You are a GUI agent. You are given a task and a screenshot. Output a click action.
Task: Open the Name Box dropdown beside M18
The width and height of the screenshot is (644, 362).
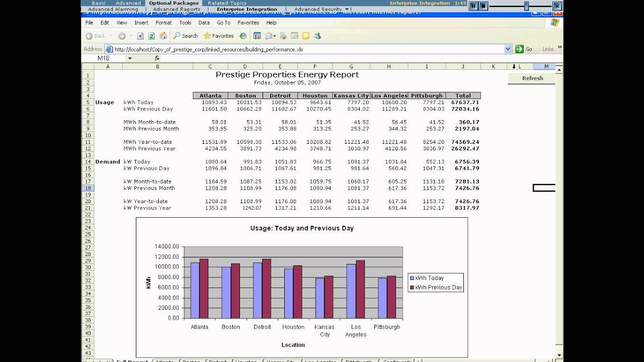point(130,58)
